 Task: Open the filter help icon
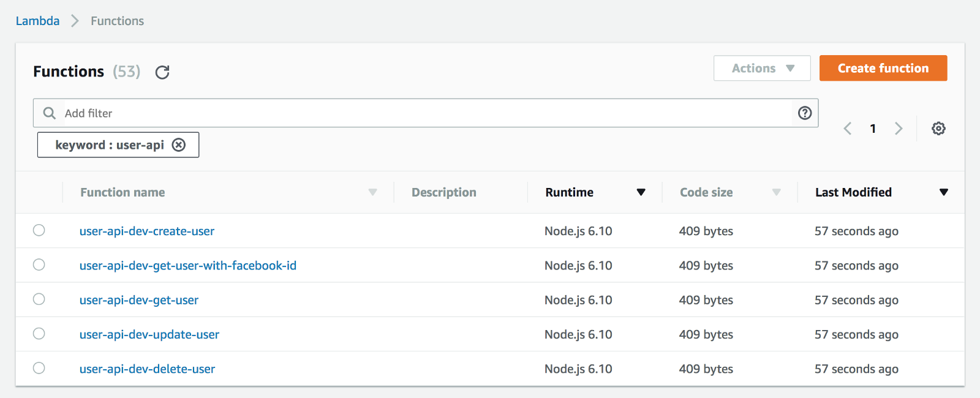click(805, 113)
